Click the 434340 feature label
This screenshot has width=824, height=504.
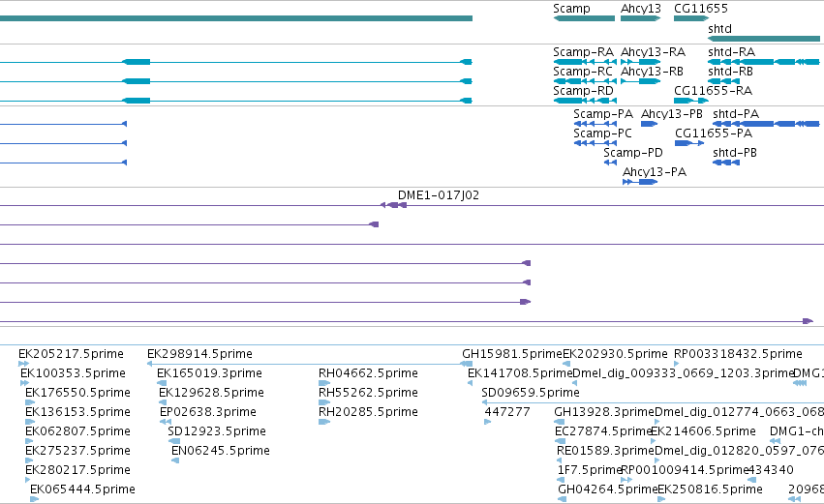click(771, 470)
